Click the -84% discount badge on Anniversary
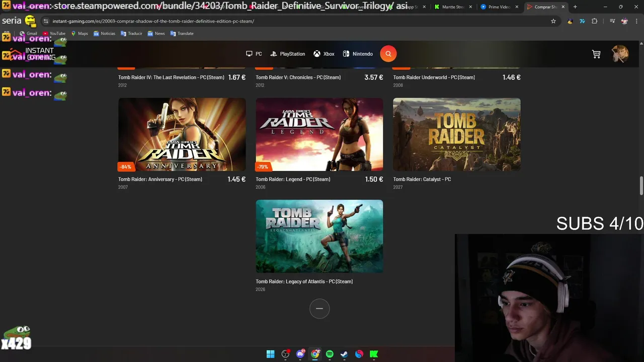The image size is (644, 362). click(x=126, y=167)
